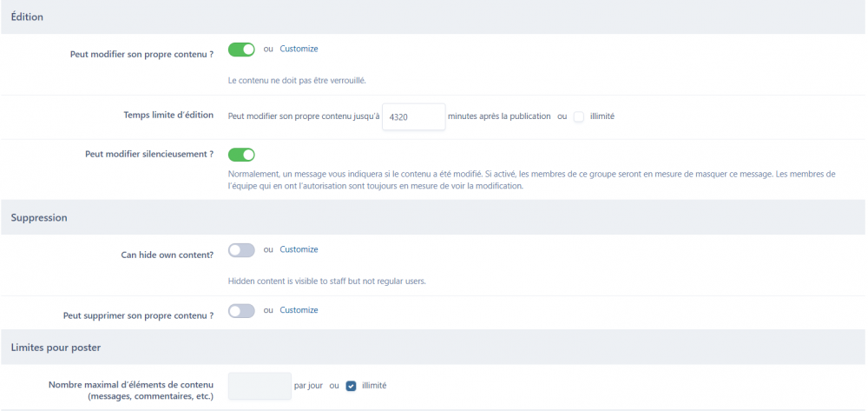868x411 pixels.
Task: Click the "Édition" section header
Action: 27,17
